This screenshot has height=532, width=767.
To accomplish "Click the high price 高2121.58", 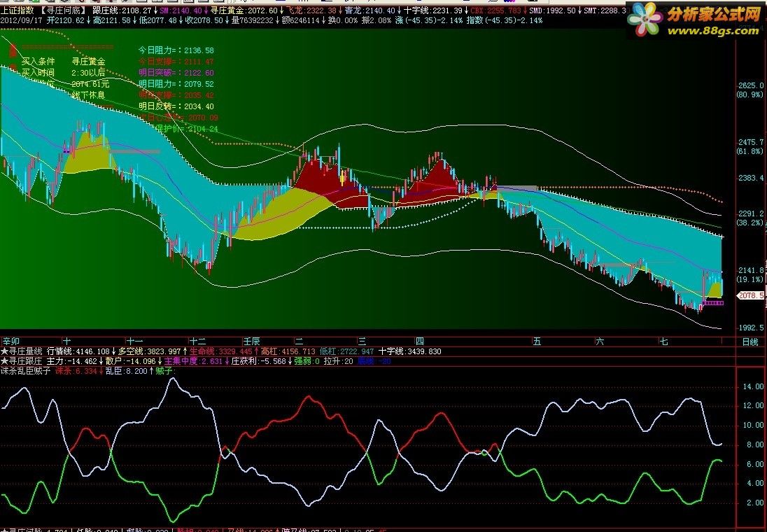I will 112,20.
